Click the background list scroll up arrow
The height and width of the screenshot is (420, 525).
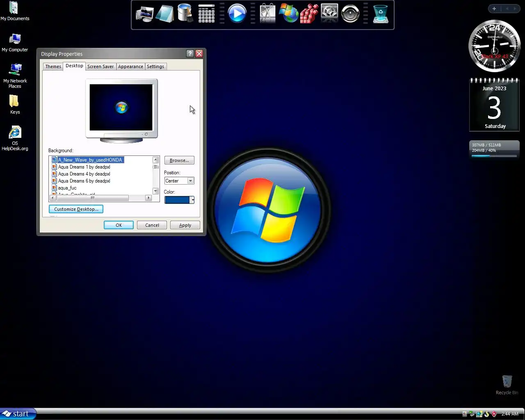pos(155,160)
